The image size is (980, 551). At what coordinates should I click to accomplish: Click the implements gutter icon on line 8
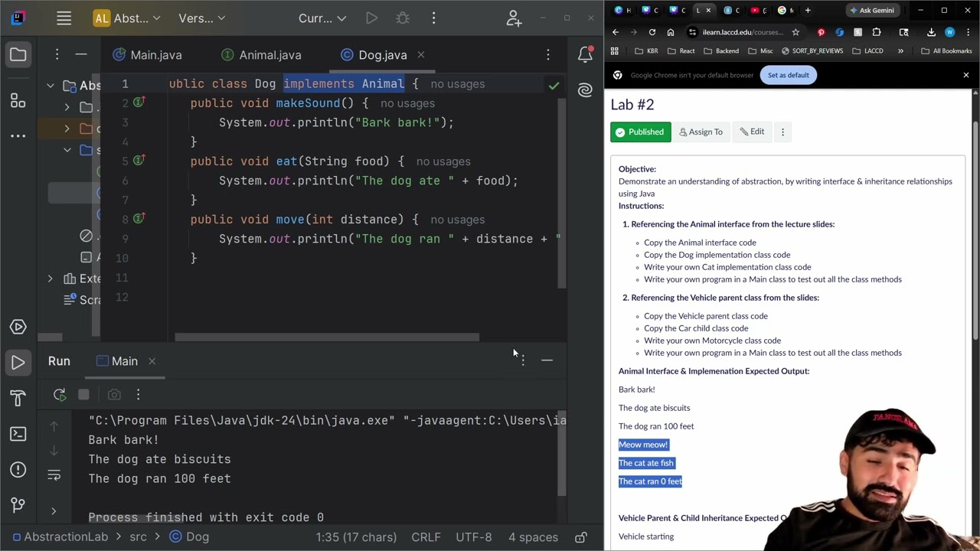[x=139, y=218]
